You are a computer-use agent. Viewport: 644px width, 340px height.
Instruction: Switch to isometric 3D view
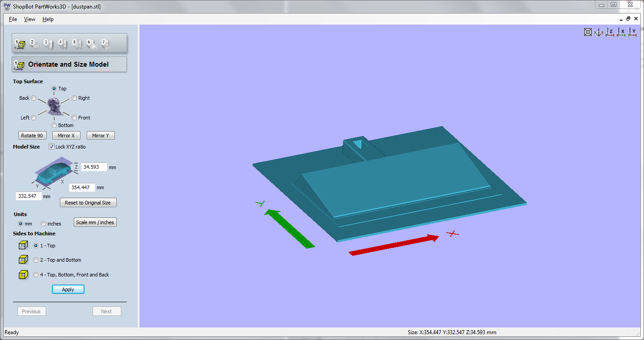(x=599, y=32)
